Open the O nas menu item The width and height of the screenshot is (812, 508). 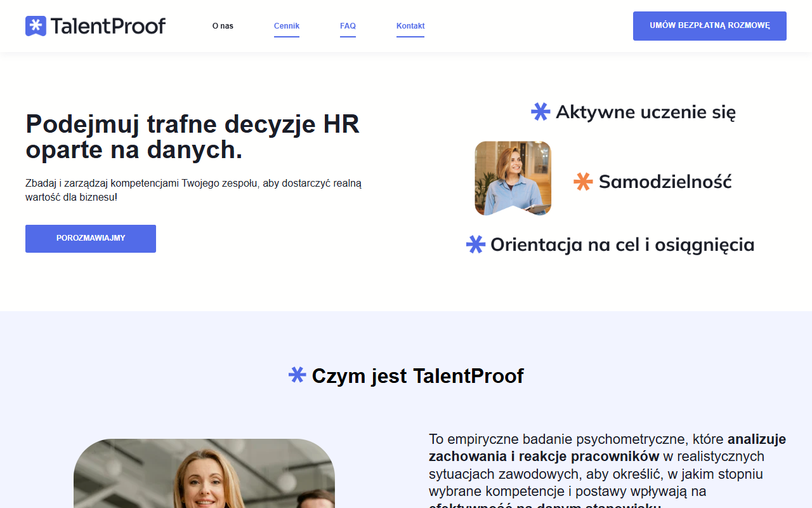pyautogui.click(x=223, y=26)
